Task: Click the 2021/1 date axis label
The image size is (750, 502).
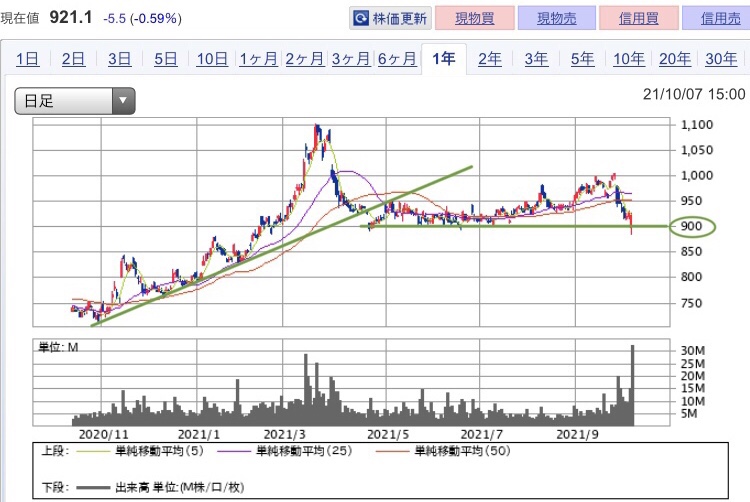Action: [199, 435]
